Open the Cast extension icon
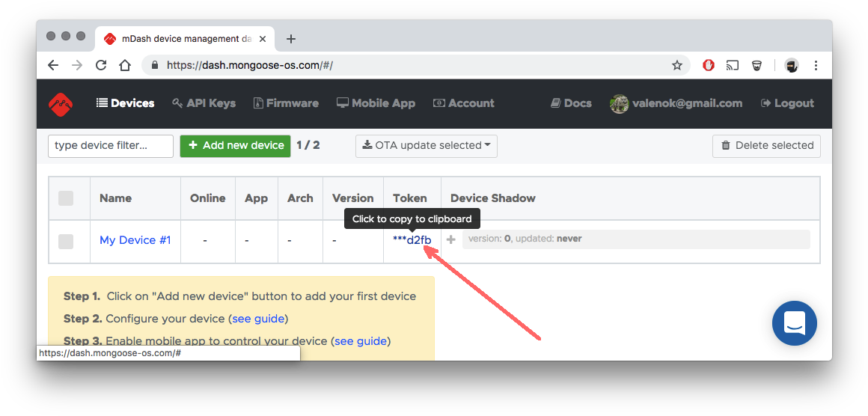The width and height of the screenshot is (868, 416). [x=733, y=65]
